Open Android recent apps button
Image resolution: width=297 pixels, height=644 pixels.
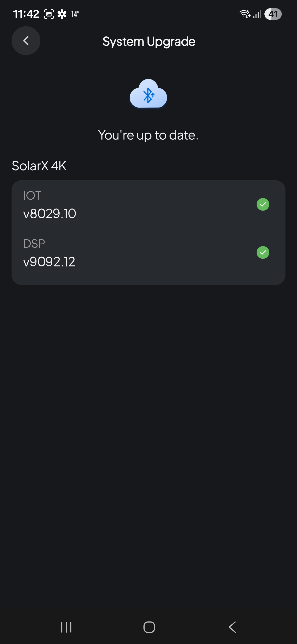(66, 627)
